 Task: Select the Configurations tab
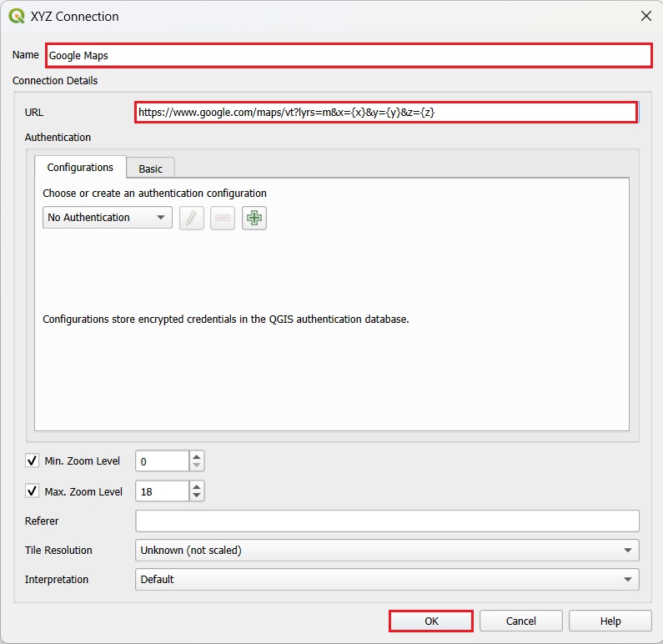click(x=80, y=168)
